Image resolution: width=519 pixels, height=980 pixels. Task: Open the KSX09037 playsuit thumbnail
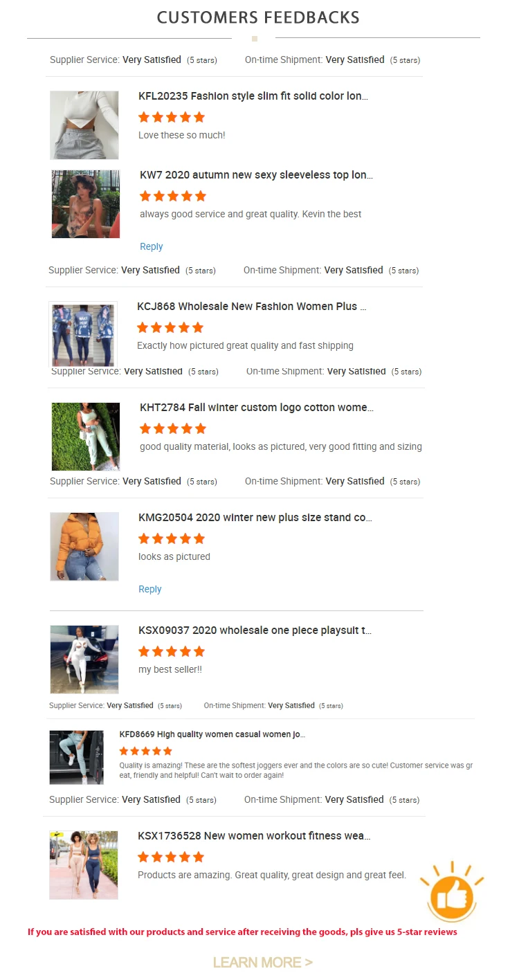point(84,660)
